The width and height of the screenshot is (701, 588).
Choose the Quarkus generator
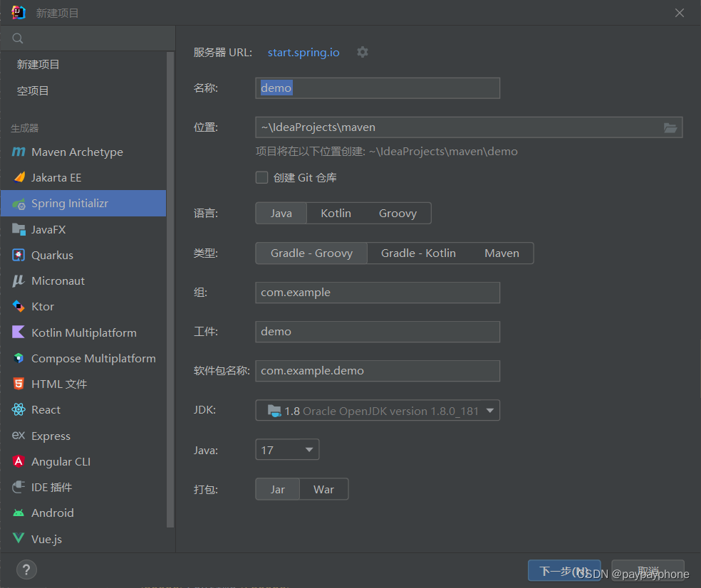point(53,255)
